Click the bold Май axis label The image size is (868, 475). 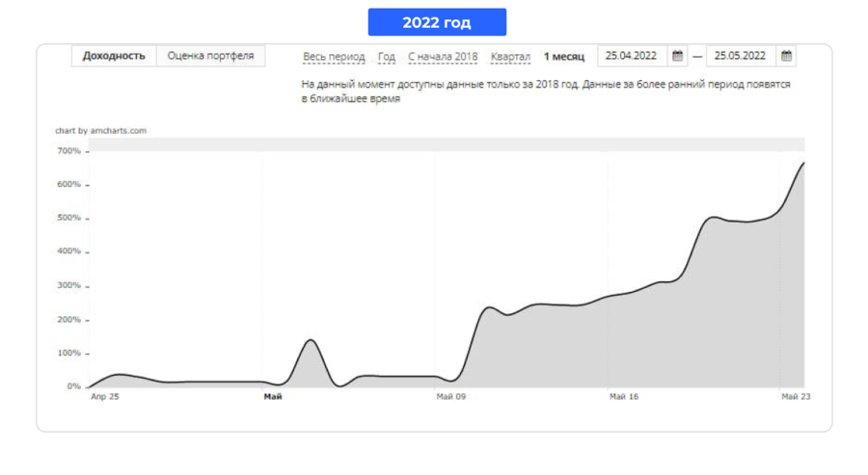273,397
